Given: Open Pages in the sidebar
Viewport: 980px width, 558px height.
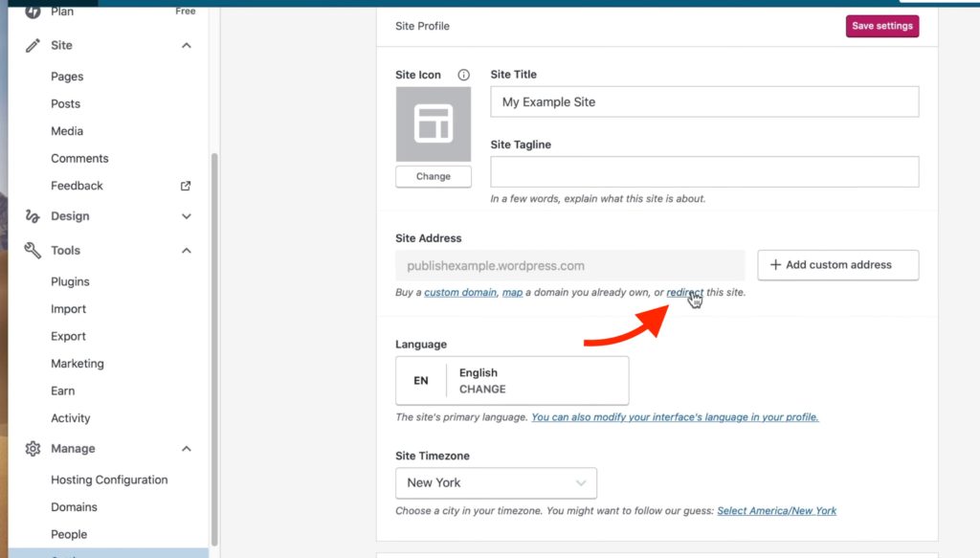Looking at the screenshot, I should 67,77.
